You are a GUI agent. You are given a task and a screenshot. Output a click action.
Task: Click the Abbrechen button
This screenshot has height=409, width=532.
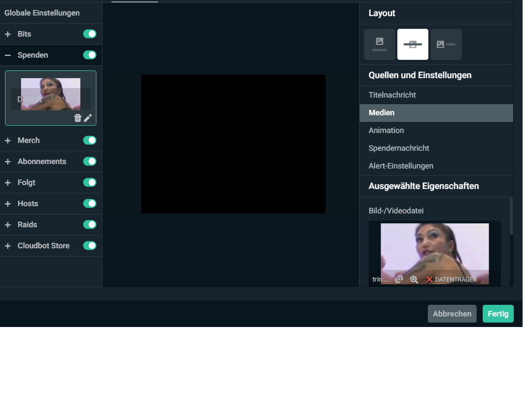[x=452, y=314]
